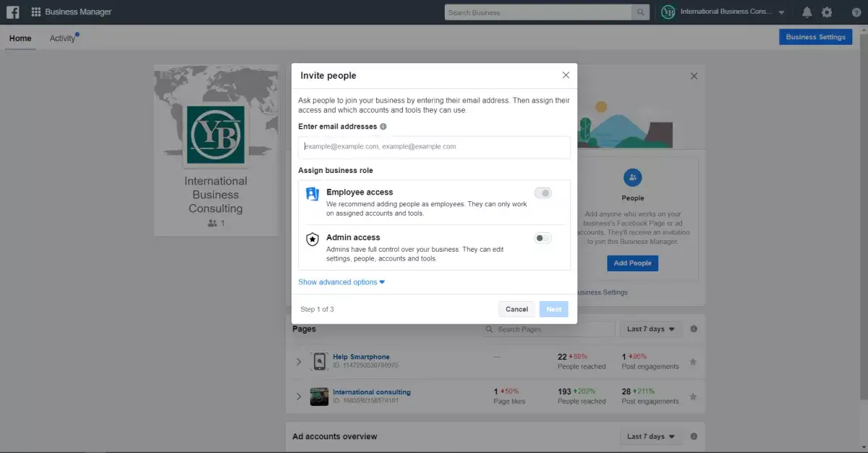Click the Help Smartphone page thumbnail

point(319,361)
